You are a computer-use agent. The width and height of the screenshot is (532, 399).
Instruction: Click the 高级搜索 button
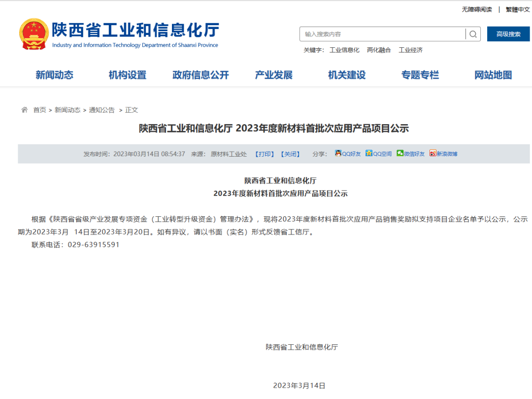tap(508, 34)
